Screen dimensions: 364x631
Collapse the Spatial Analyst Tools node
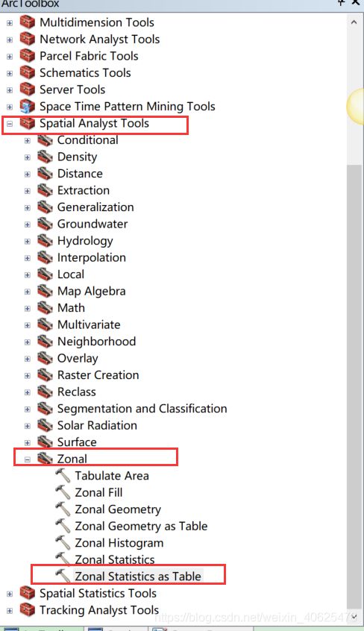point(10,124)
